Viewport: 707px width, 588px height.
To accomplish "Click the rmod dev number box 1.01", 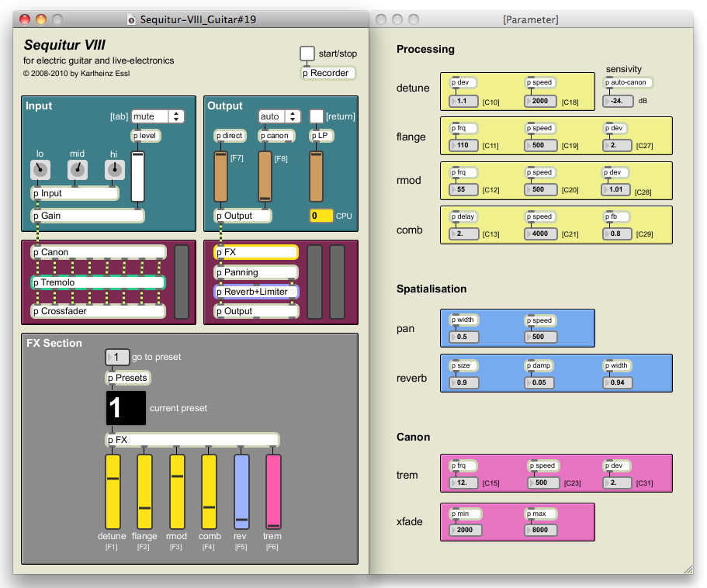I will tap(616, 190).
